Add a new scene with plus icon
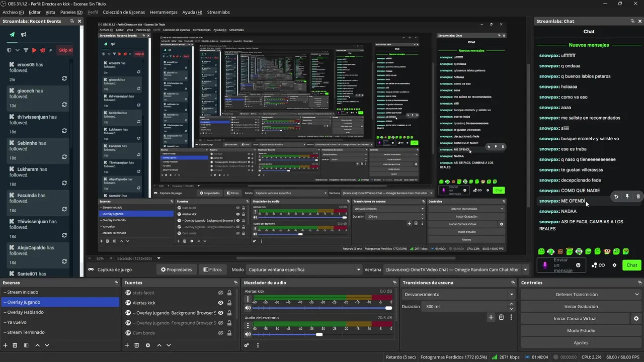Screen dimensions: 644x362 pos(6,345)
